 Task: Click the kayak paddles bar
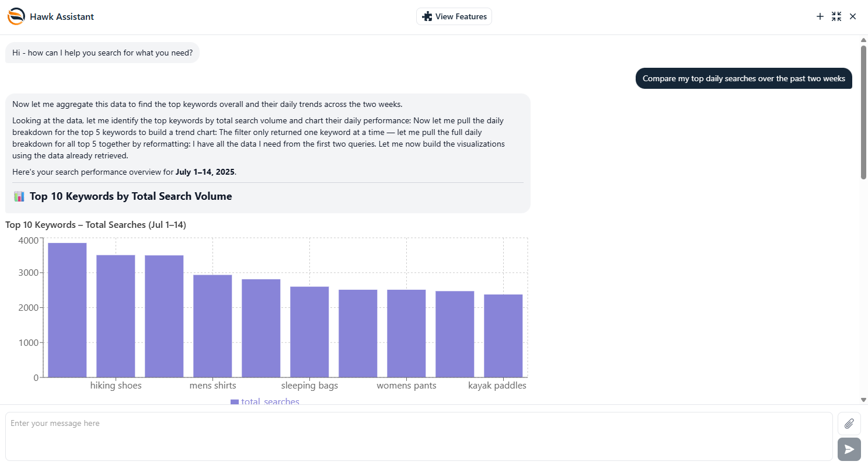(x=503, y=336)
